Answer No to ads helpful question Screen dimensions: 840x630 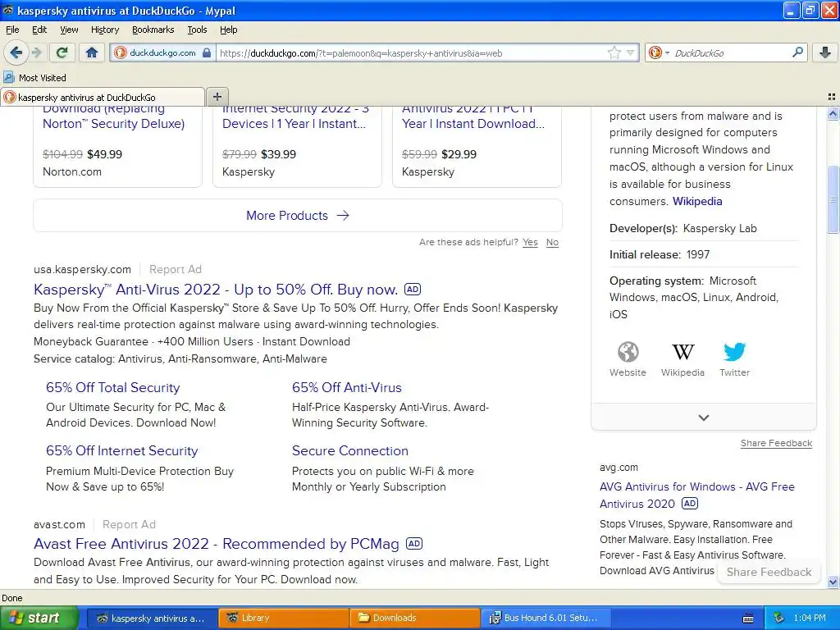(552, 242)
